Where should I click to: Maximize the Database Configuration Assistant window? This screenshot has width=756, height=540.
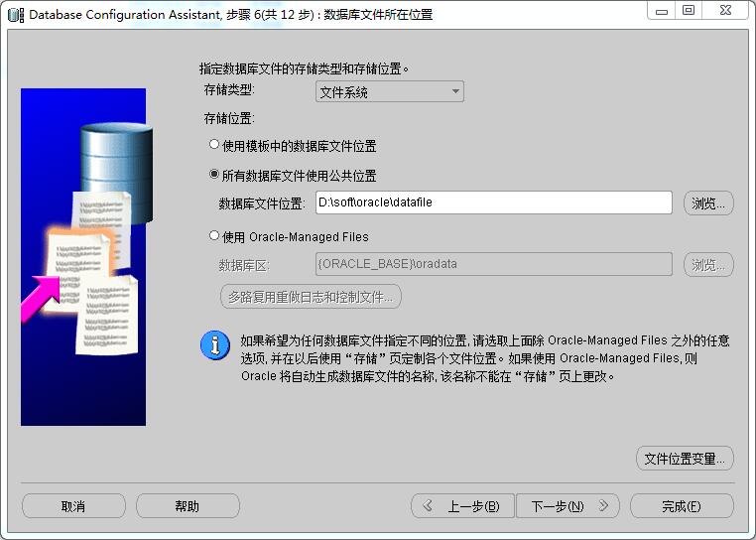click(x=689, y=11)
